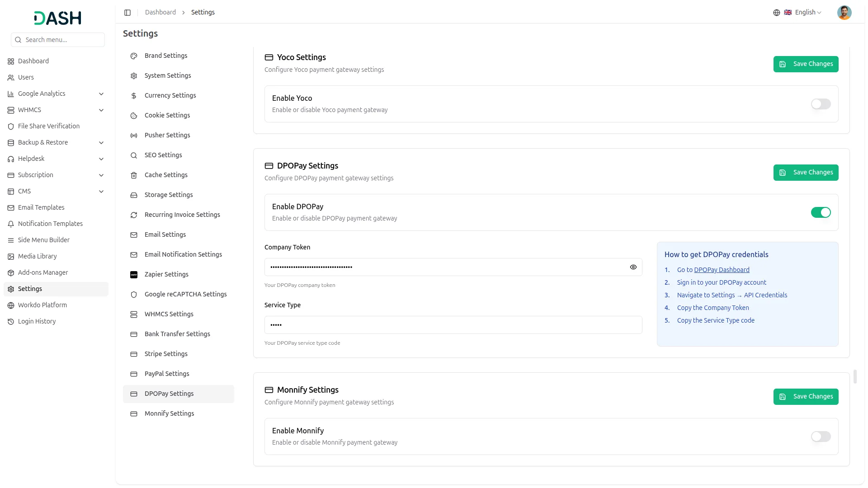Click the Login History clock icon
The height and width of the screenshot is (488, 868).
tap(11, 322)
